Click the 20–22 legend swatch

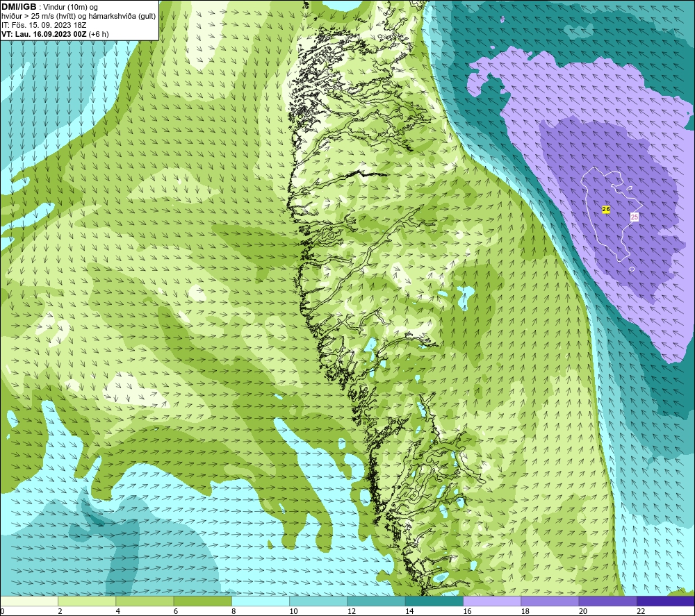607,601
